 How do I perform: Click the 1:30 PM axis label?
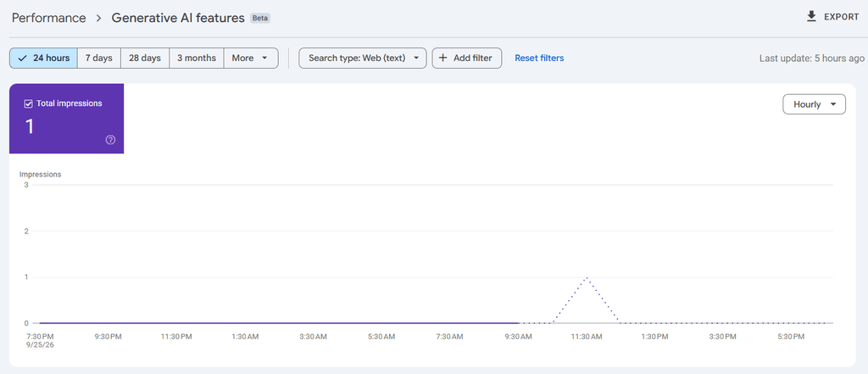pyautogui.click(x=655, y=337)
